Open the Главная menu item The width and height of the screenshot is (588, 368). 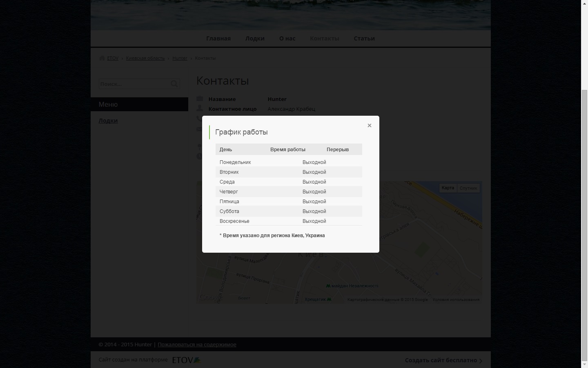(x=218, y=38)
